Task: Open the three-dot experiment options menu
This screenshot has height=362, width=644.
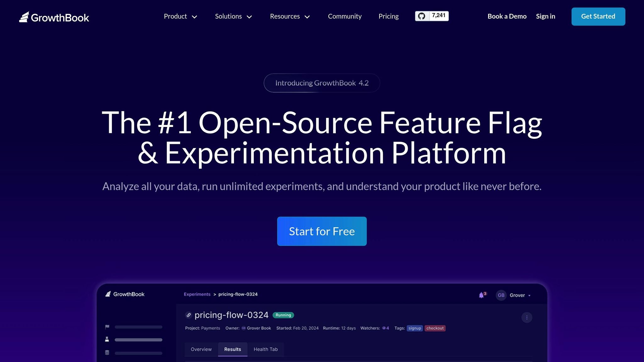Action: 527,317
